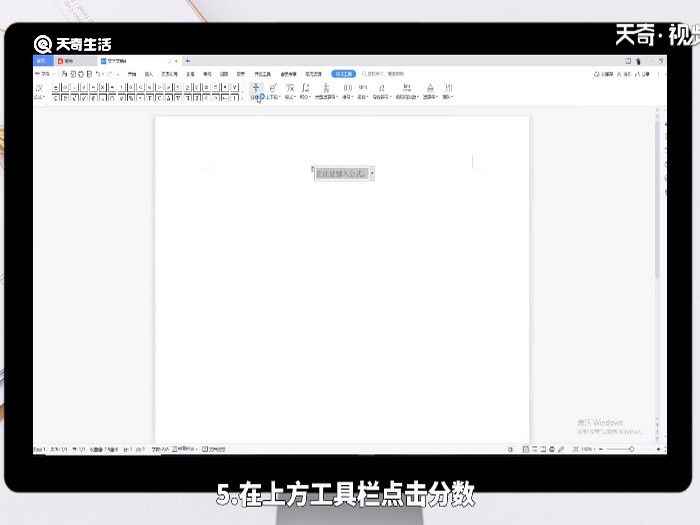Click the Redo arrow in quick access

pos(111,74)
